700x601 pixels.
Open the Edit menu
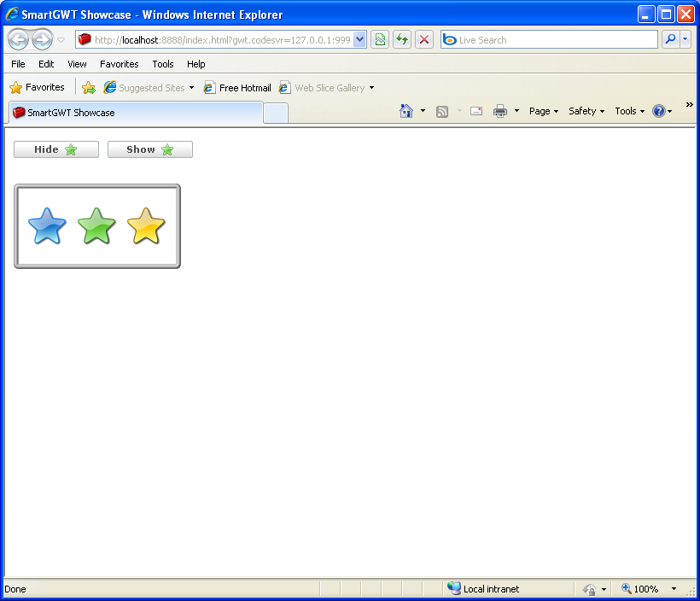tap(46, 64)
